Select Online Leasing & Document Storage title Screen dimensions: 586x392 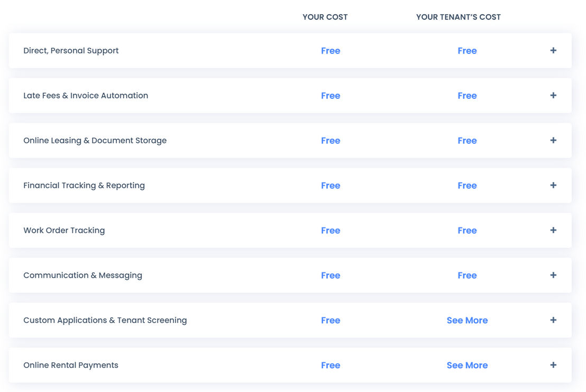click(95, 141)
